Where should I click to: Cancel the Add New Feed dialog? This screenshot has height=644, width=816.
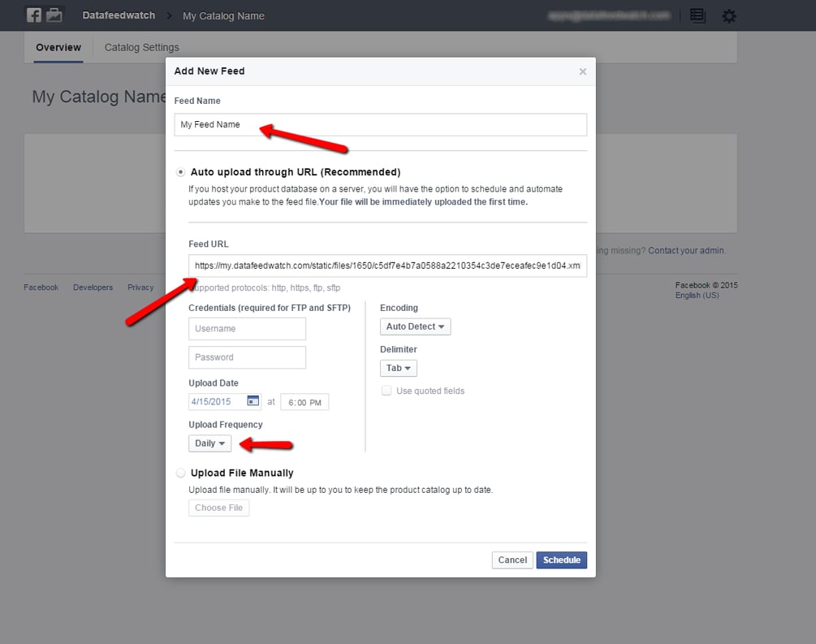[512, 560]
